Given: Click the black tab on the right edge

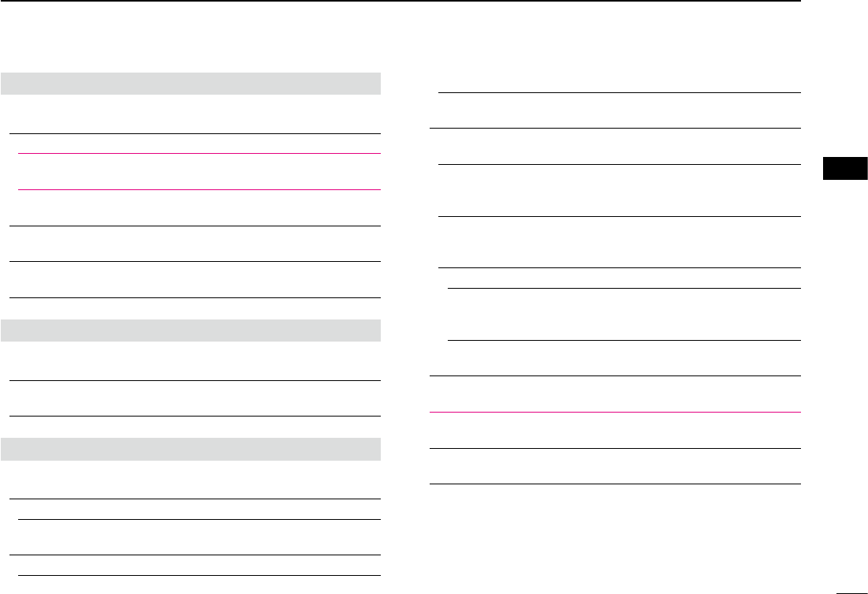Looking at the screenshot, I should tap(844, 169).
